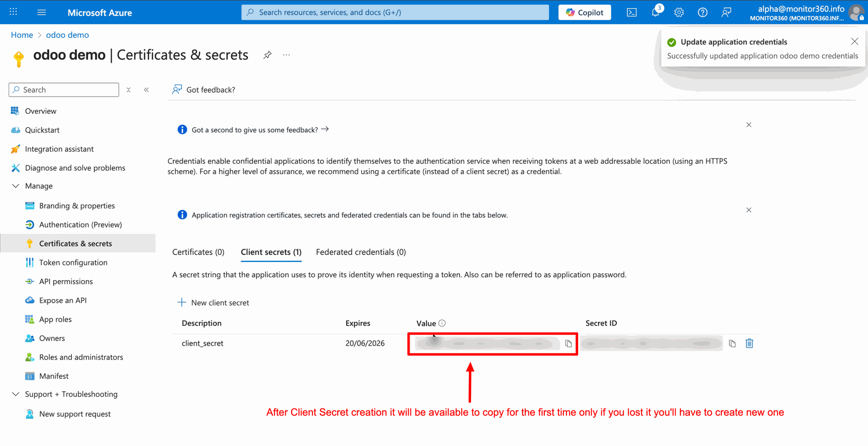868x446 pixels.
Task: Open the hamburger portal menu
Action: pyautogui.click(x=42, y=12)
